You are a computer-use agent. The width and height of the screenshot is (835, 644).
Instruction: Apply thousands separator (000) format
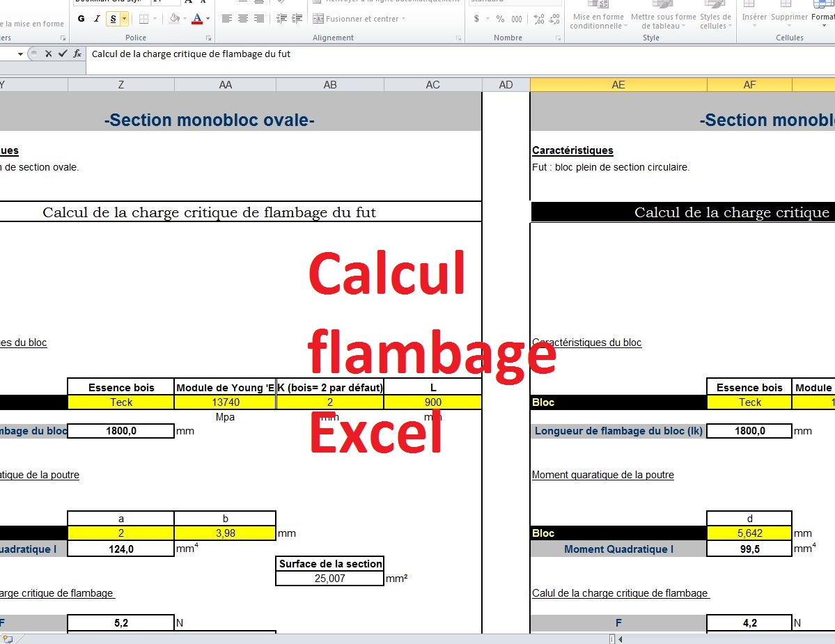[517, 19]
